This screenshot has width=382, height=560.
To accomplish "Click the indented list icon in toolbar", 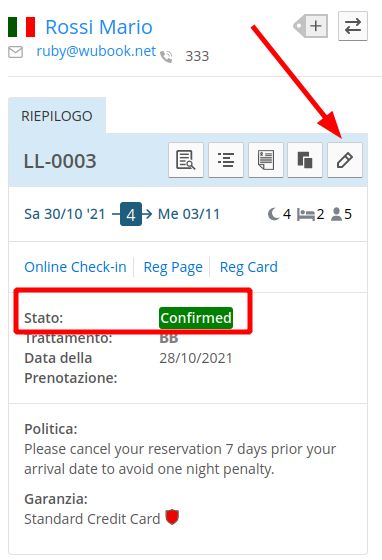I will pyautogui.click(x=226, y=160).
